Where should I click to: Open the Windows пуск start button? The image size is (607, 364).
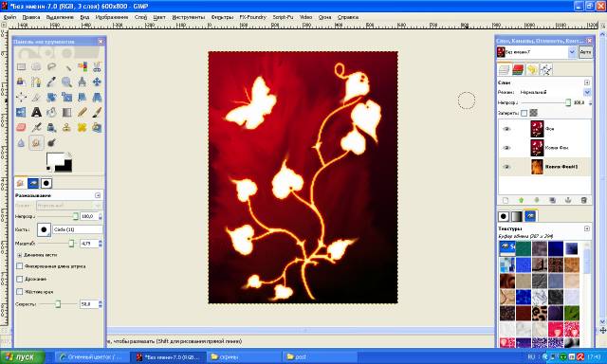pos(23,356)
